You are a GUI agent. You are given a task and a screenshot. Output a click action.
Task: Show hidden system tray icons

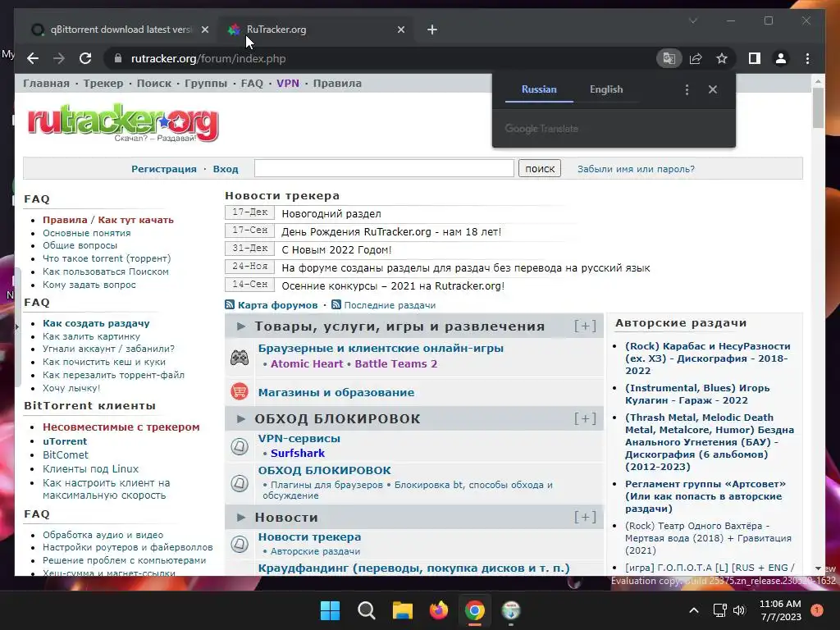pos(694,610)
